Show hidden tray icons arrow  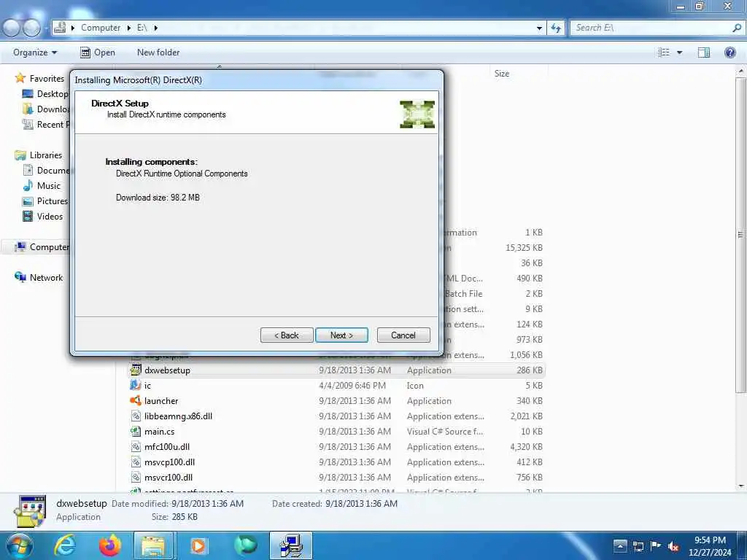(620, 546)
